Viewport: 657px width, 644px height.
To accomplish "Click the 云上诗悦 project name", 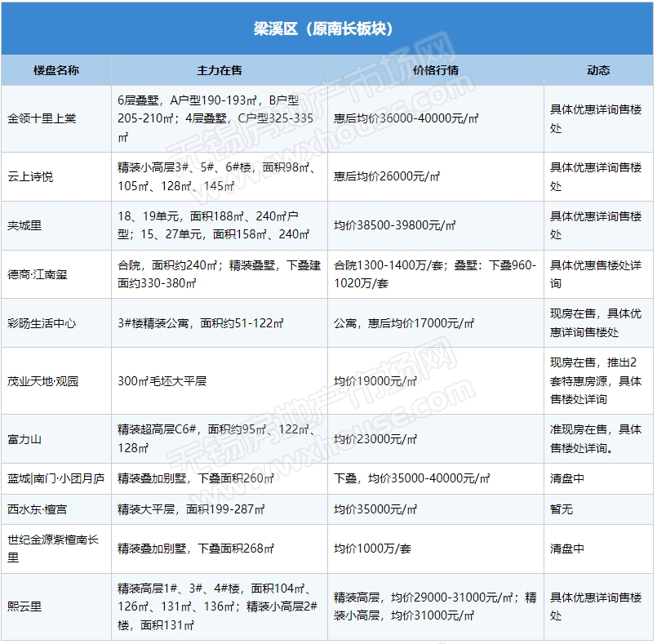I will tap(30, 176).
